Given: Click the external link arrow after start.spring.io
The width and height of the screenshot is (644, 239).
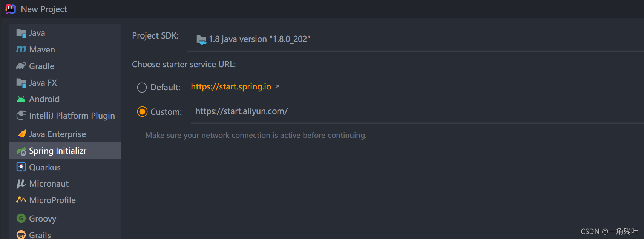Looking at the screenshot, I should [277, 87].
